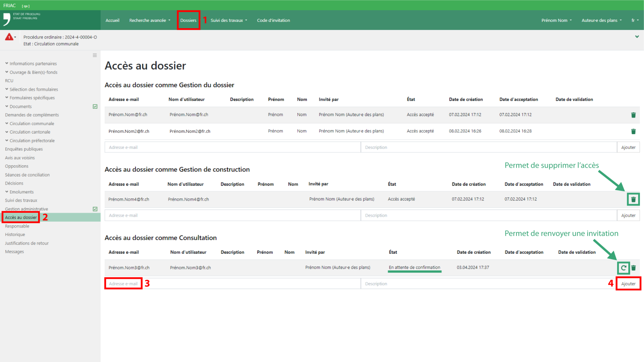Expand the header chevron at top right
The width and height of the screenshot is (644, 362).
coord(637,37)
